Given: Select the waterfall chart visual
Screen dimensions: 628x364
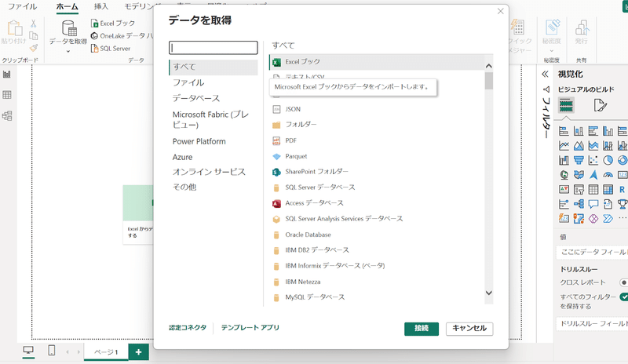Looking at the screenshot, I should click(x=564, y=161).
